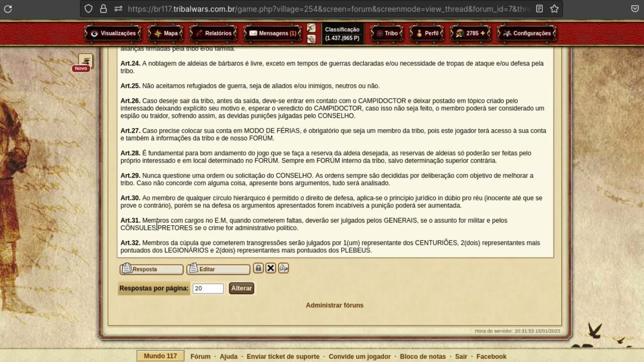Click the Art.28. heading text
This screenshot has height=362, width=644.
(130, 153)
